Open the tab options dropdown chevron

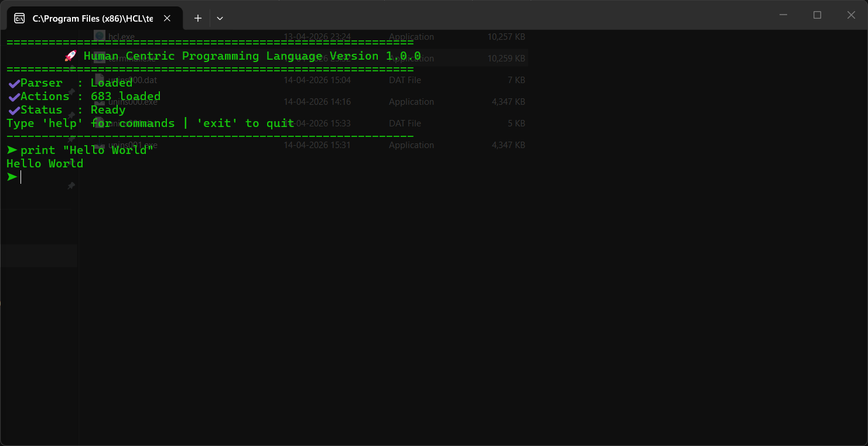pyautogui.click(x=220, y=18)
